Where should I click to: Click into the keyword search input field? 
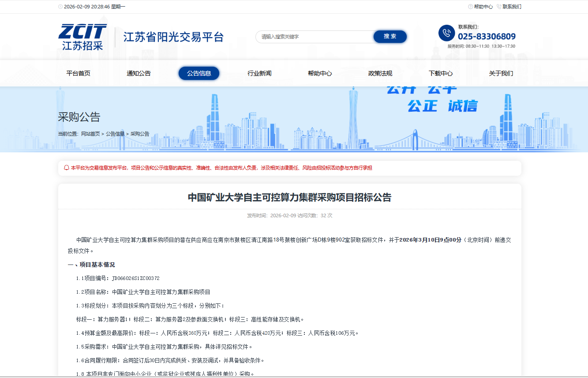tap(314, 37)
